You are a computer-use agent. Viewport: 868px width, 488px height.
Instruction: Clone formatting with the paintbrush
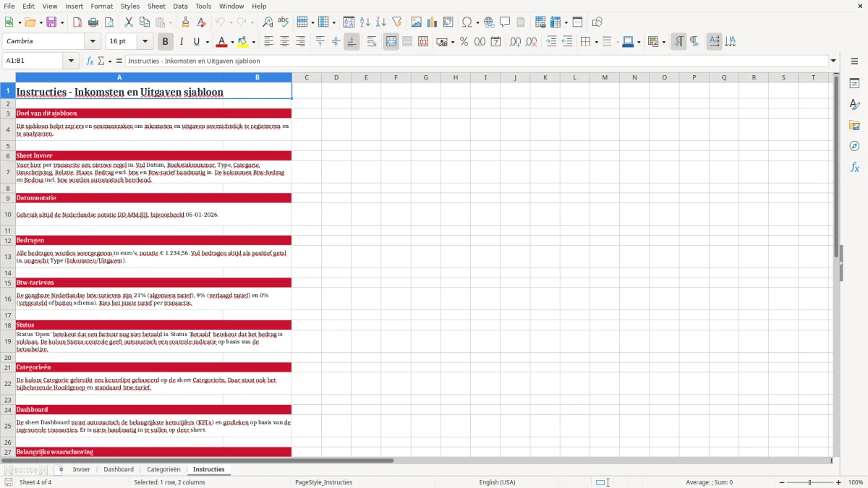[x=185, y=22]
